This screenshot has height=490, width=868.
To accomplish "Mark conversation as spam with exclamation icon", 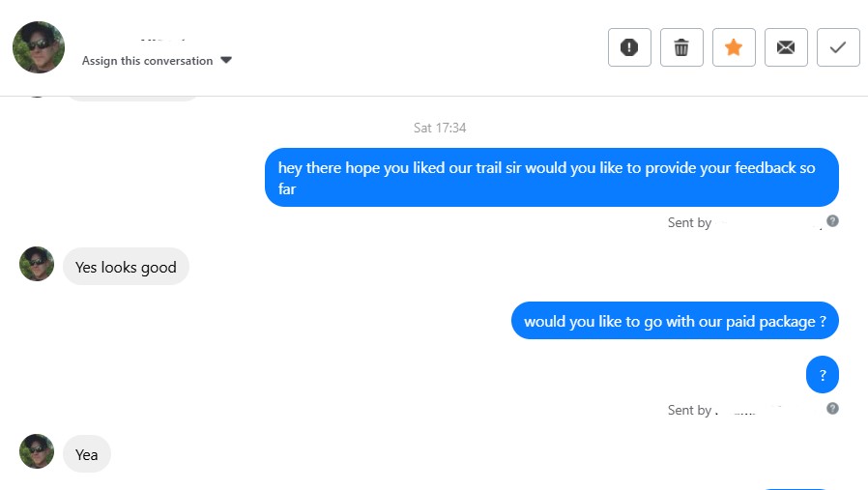I will coord(629,47).
